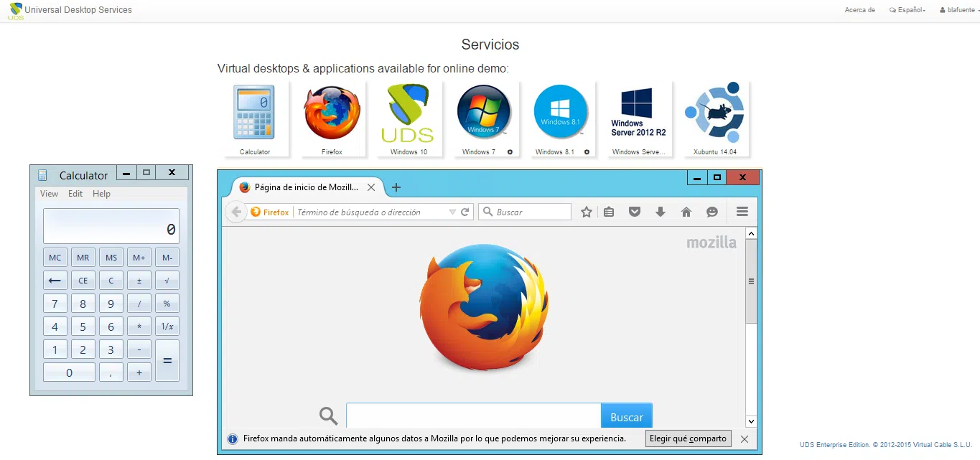This screenshot has height=460, width=980.
Task: Click the calculator digit 7 button
Action: (55, 304)
